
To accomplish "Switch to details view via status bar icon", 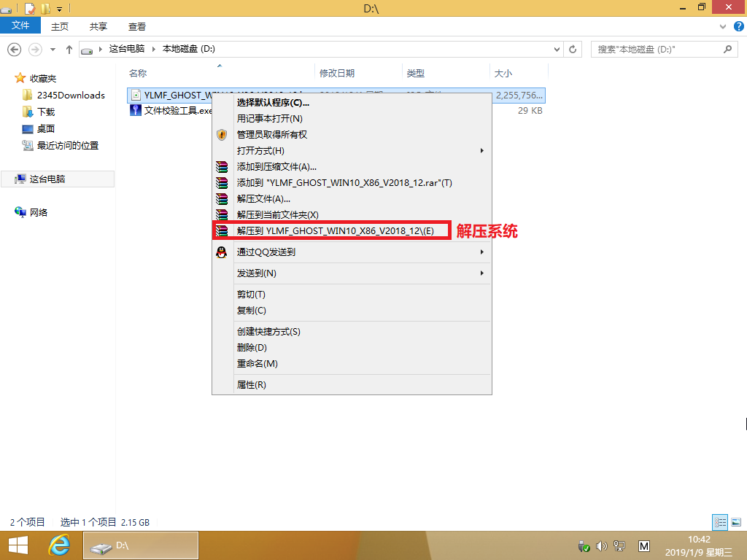I will point(721,522).
